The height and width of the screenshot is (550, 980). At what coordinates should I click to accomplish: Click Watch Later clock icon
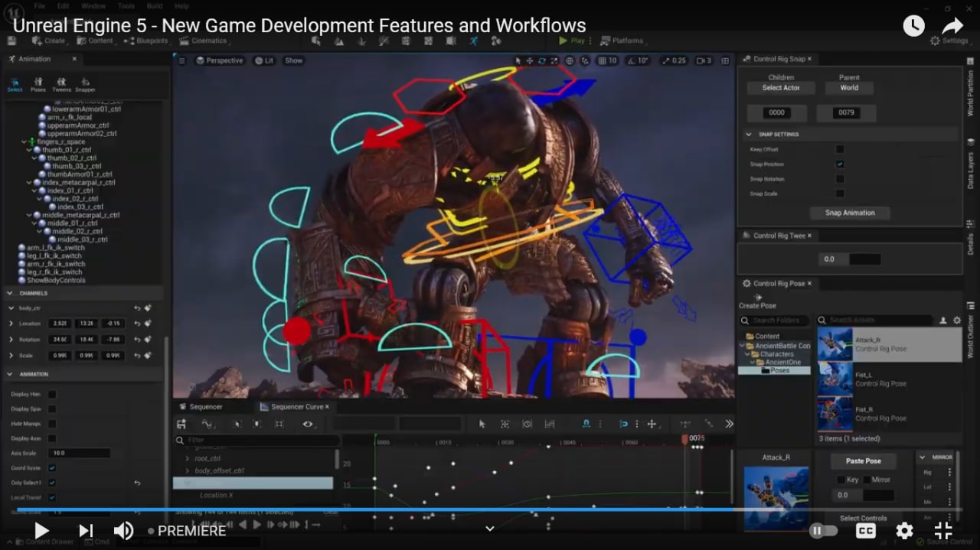[x=913, y=25]
